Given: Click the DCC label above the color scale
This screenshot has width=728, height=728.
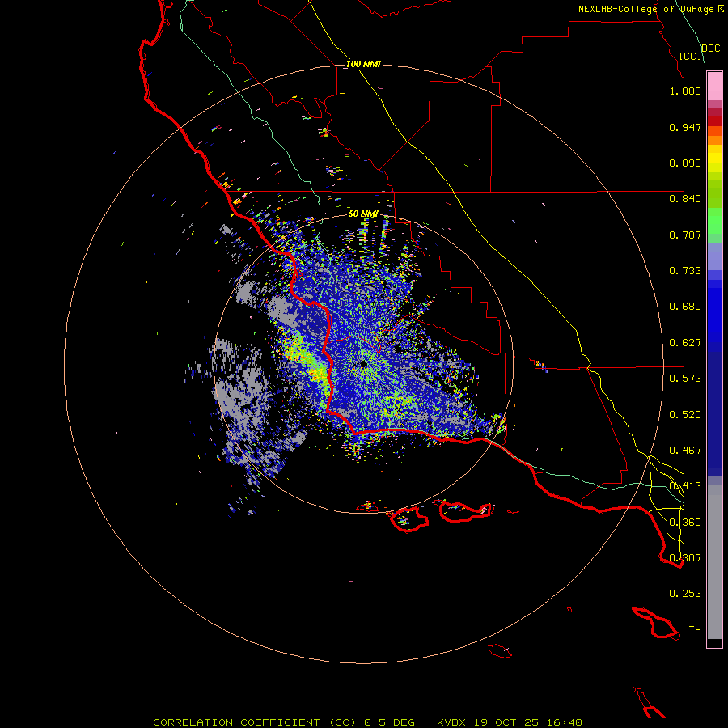Looking at the screenshot, I should [710, 49].
